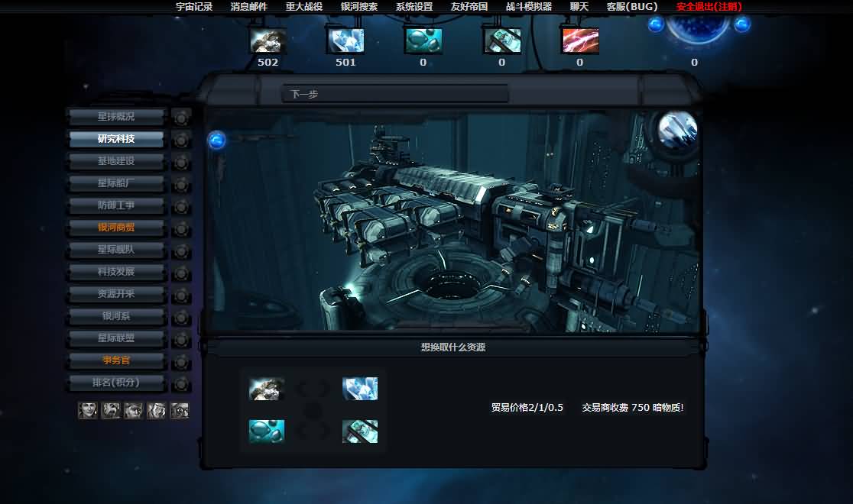Click the crystal resource icon above 501
Image resolution: width=853 pixels, height=504 pixels.
[345, 40]
